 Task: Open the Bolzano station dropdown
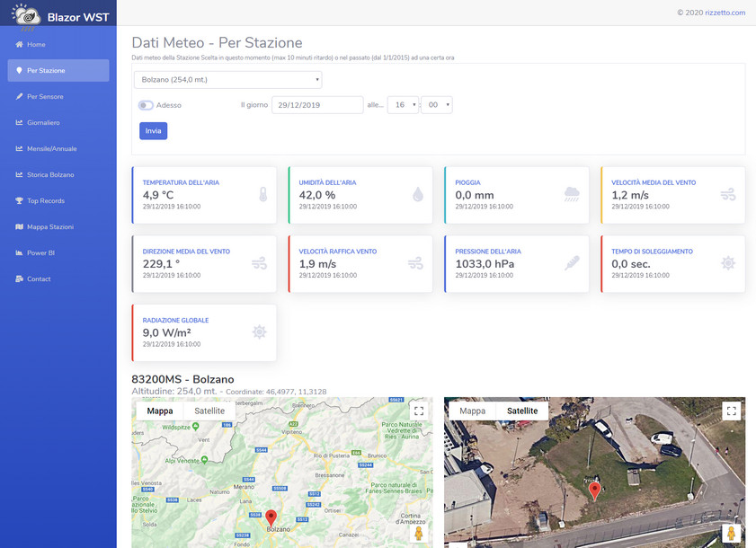tap(227, 80)
